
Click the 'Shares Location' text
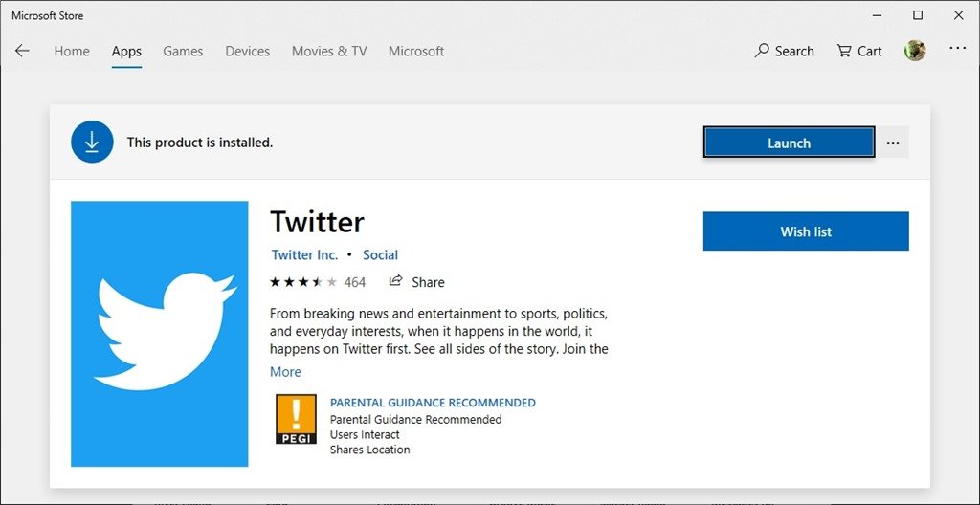(369, 450)
